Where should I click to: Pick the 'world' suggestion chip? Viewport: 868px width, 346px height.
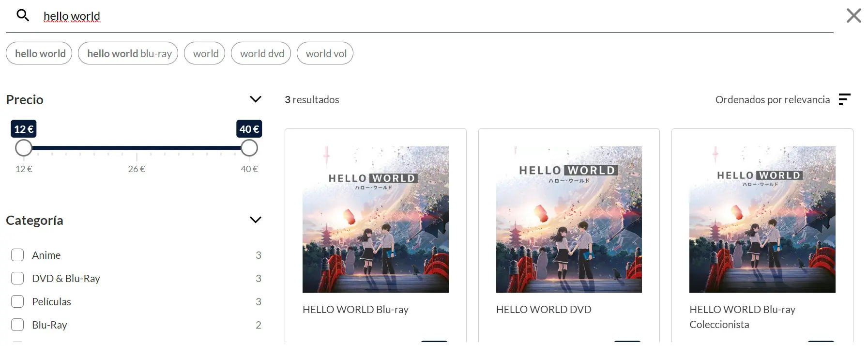click(205, 53)
